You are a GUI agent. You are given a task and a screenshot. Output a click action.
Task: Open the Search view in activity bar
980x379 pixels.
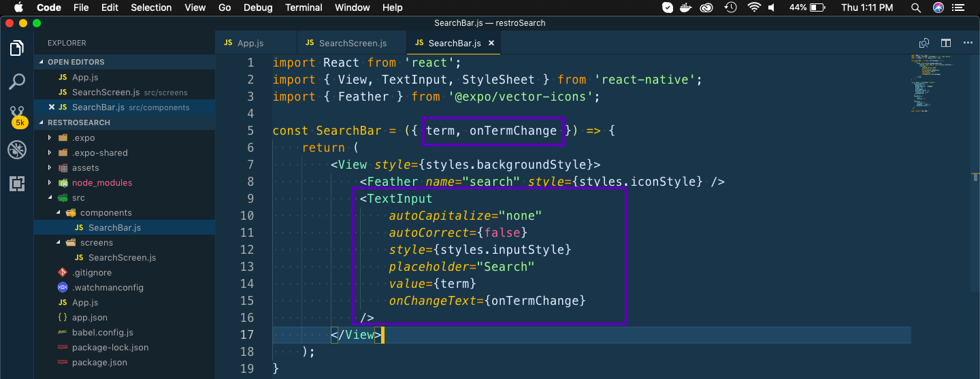pos(17,82)
